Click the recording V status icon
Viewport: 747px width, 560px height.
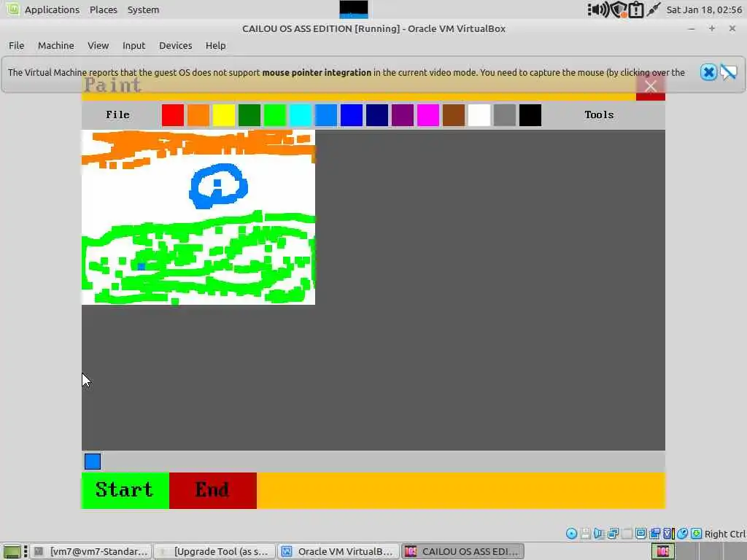pos(668,534)
